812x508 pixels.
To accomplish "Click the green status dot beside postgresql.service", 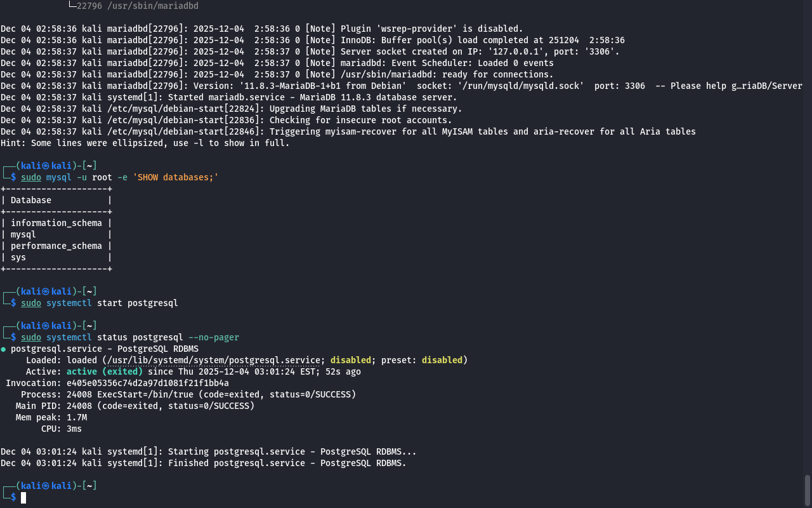I will [4, 349].
